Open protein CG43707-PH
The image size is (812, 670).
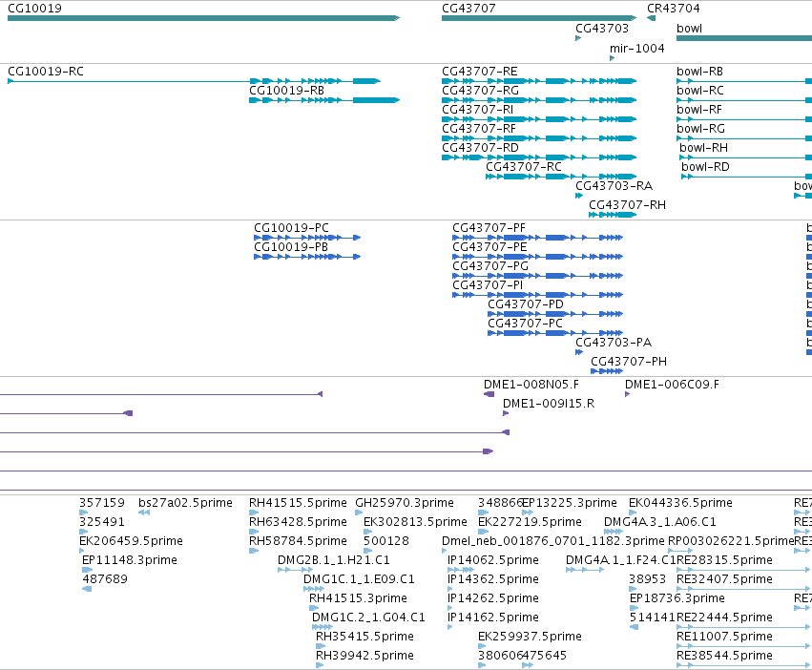point(607,371)
